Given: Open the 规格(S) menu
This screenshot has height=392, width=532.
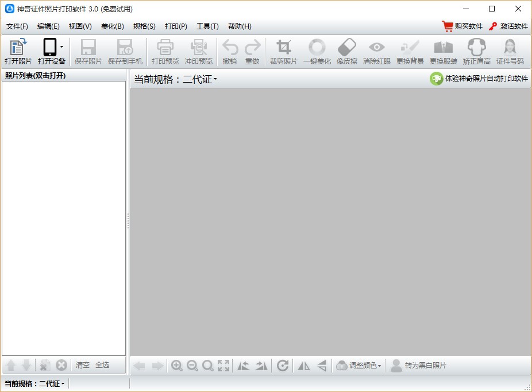Looking at the screenshot, I should pos(144,26).
